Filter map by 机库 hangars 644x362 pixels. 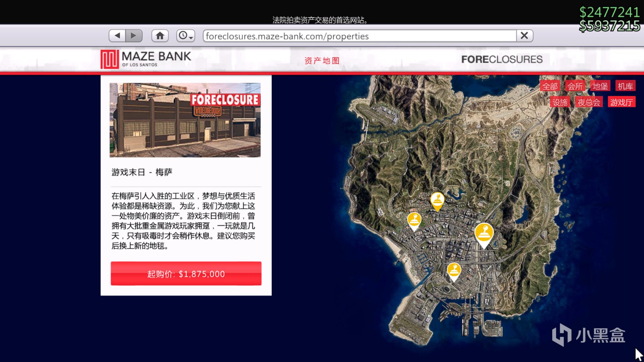click(x=625, y=86)
